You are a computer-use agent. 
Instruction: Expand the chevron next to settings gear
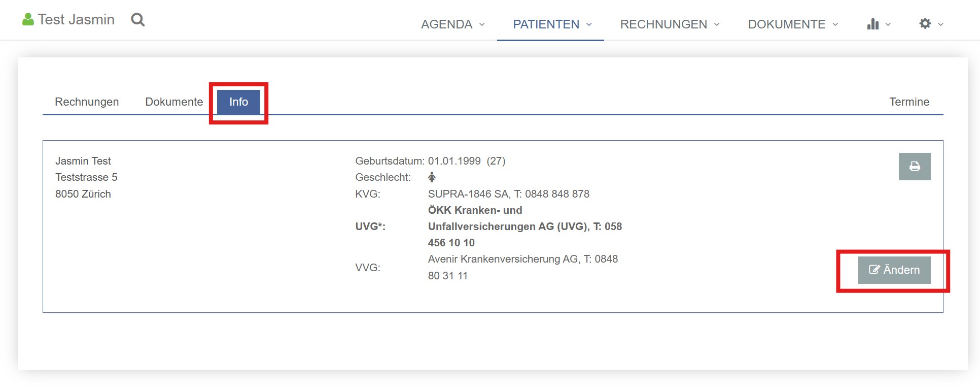point(941,24)
